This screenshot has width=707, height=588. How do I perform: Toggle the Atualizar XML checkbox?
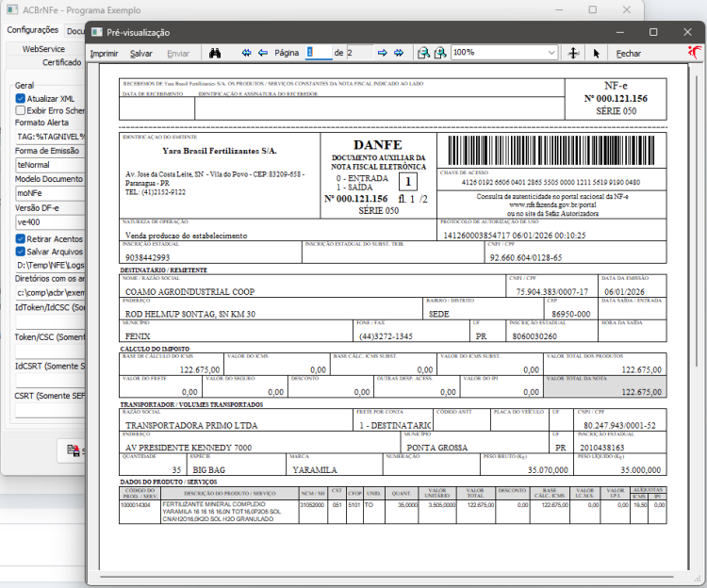(21, 98)
